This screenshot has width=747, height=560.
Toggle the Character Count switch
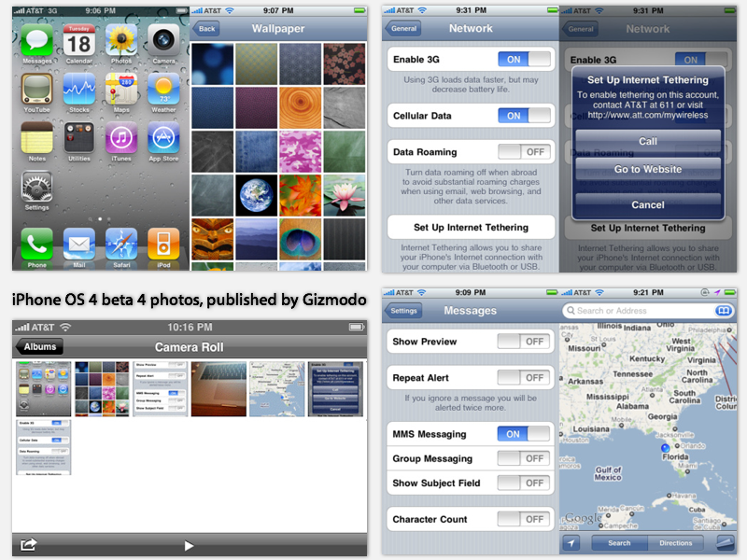click(524, 519)
